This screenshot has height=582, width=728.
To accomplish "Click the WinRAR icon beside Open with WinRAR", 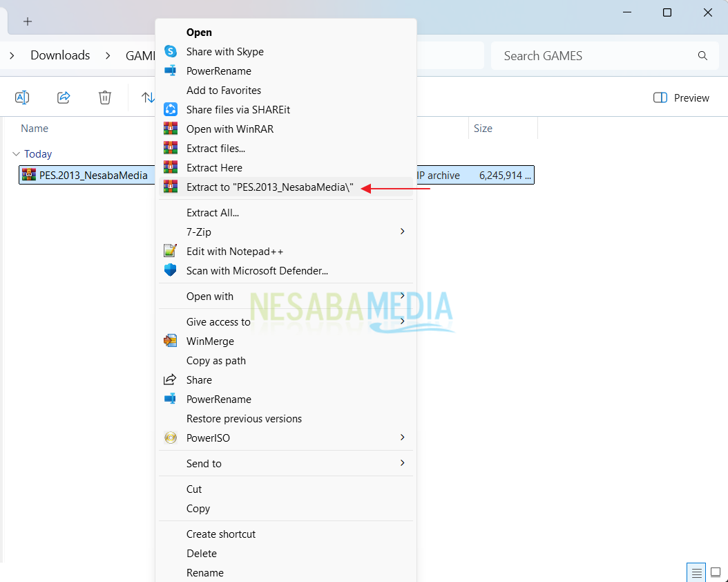I will tap(171, 129).
